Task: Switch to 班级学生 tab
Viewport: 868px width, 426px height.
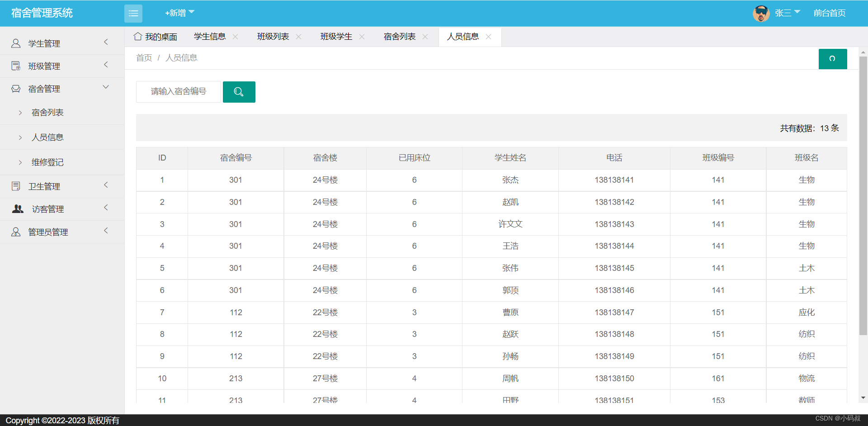Action: 336,37
